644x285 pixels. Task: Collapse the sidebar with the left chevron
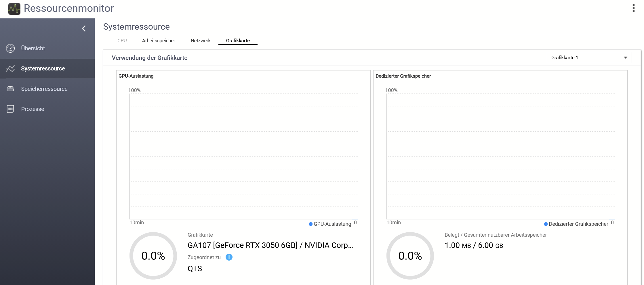point(84,28)
